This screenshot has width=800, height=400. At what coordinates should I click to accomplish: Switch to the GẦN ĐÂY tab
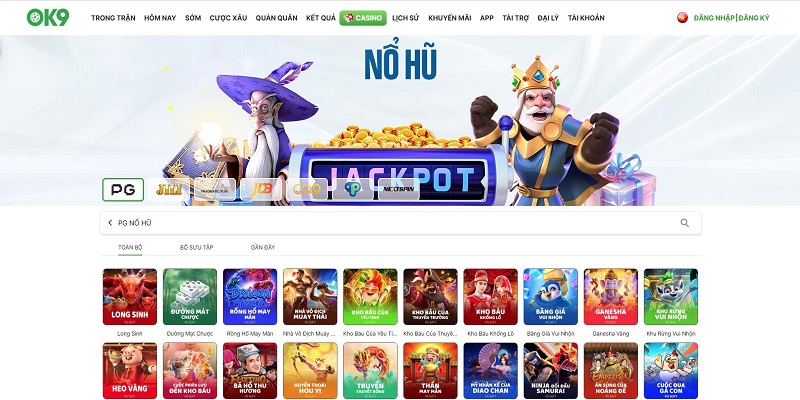pyautogui.click(x=263, y=247)
